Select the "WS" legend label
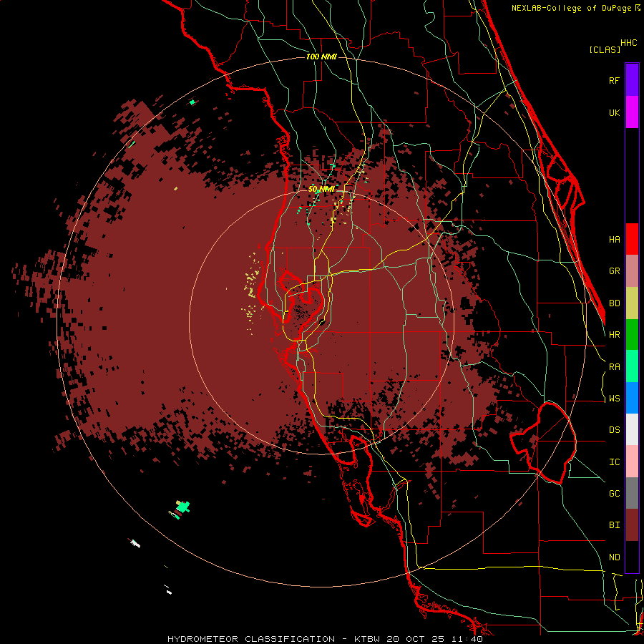644x644 pixels. pos(615,399)
